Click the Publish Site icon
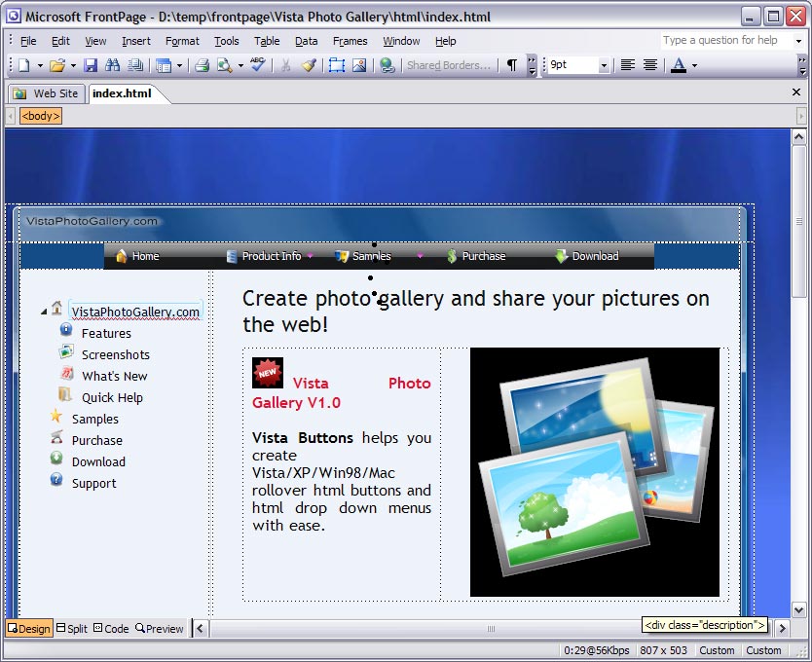Viewport: 812px width, 662px height. tap(135, 65)
